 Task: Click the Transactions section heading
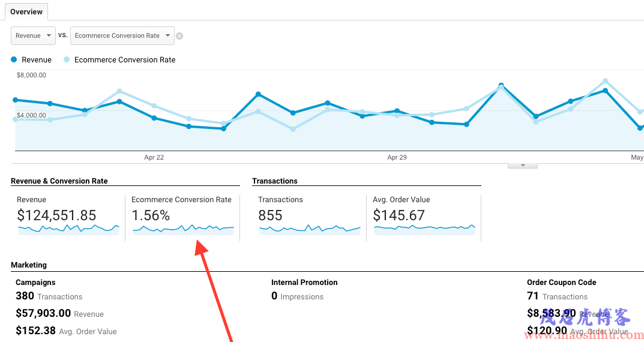coord(275,181)
